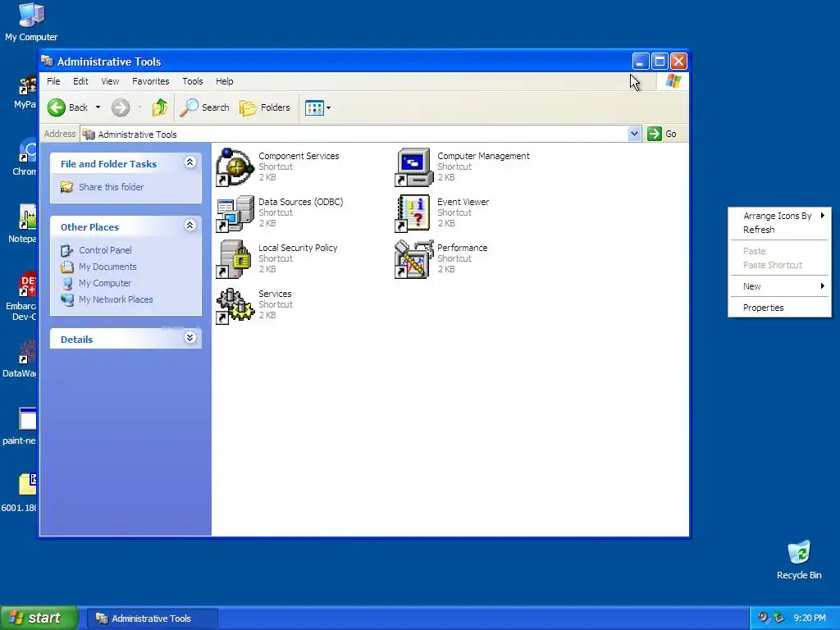Click the Safely Remove Hardware tray icon
Image resolution: width=840 pixels, height=630 pixels.
point(778,618)
